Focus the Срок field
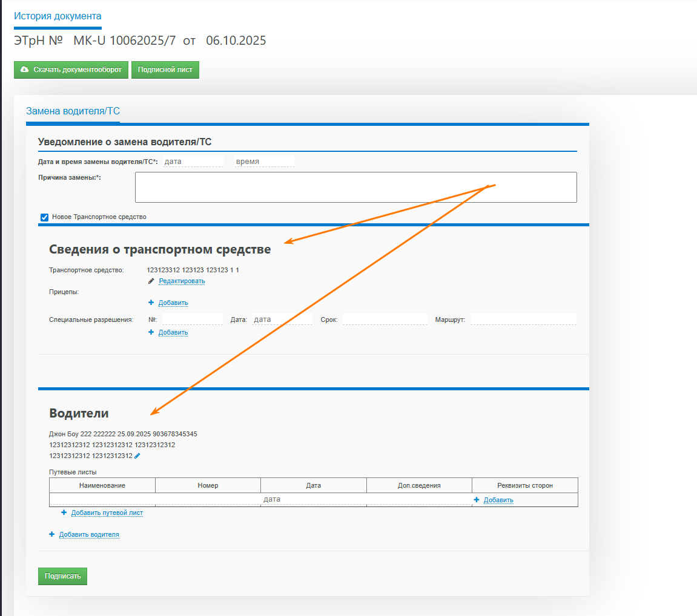This screenshot has height=616, width=697. [385, 319]
